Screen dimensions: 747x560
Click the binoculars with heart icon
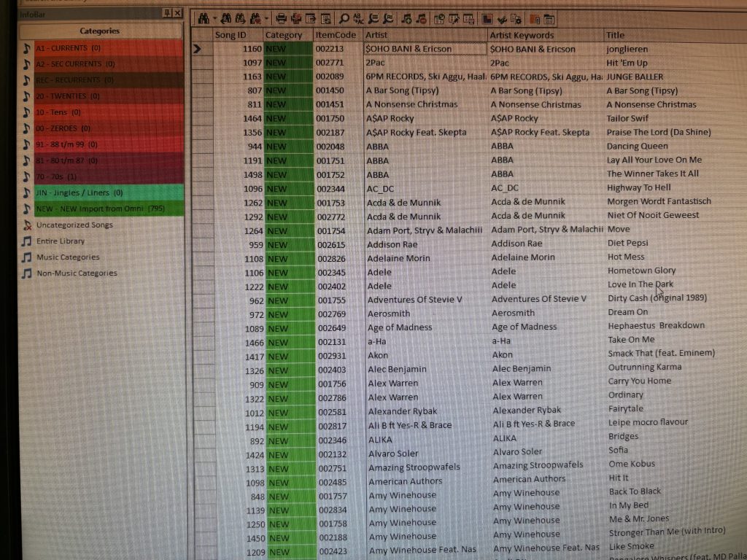(x=256, y=18)
